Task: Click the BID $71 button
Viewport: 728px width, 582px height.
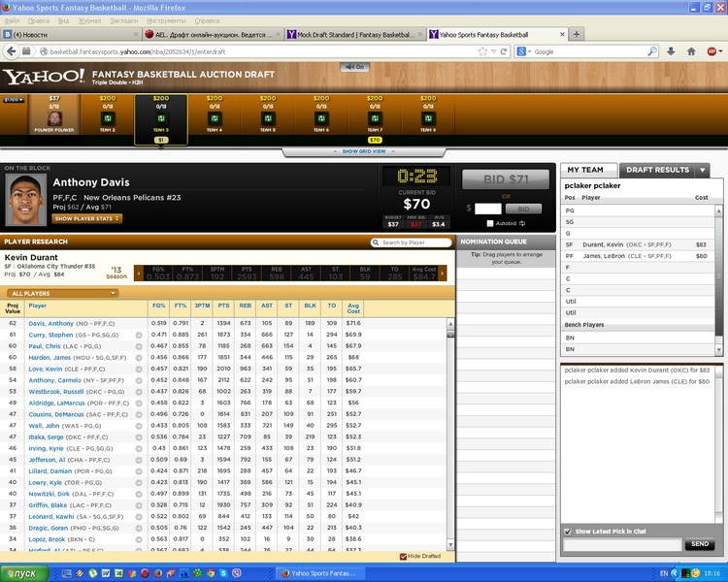Action: [506, 179]
